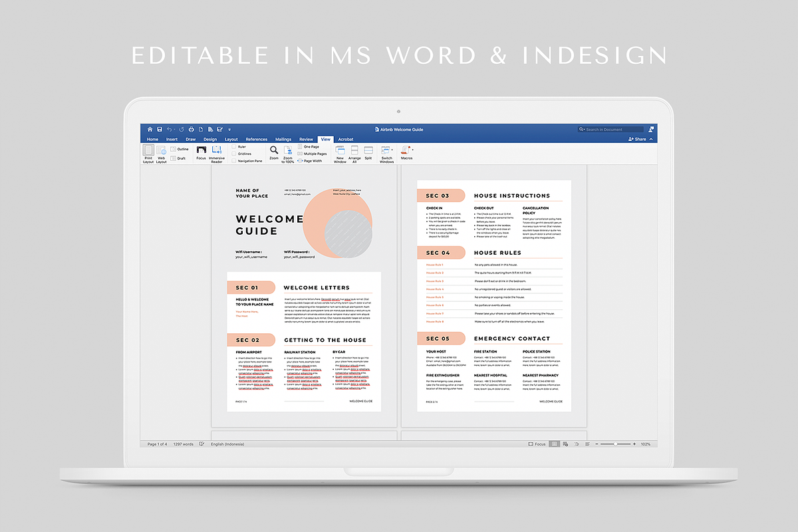
Task: Open the Review tab
Action: tap(306, 140)
